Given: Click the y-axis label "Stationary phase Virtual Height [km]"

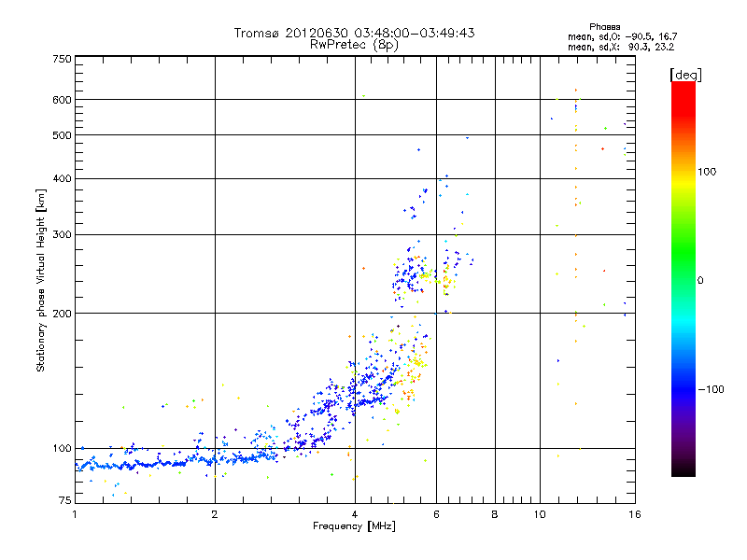Looking at the screenshot, I should (40, 280).
